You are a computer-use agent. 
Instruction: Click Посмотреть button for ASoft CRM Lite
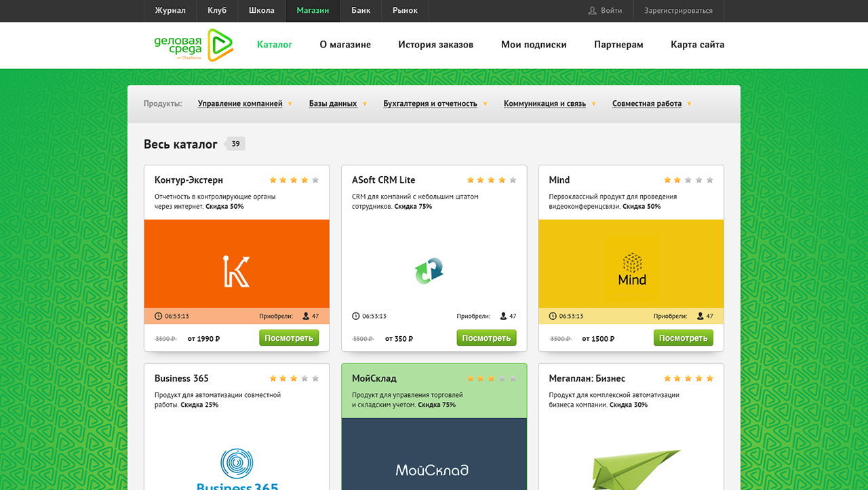486,338
